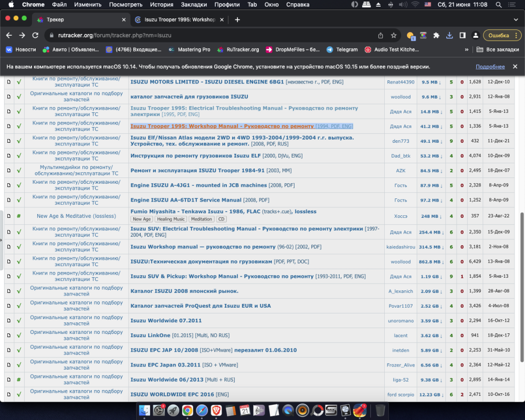Viewport: 525px width, 420px height.
Task: Go back to the previous page
Action: pos(9,35)
